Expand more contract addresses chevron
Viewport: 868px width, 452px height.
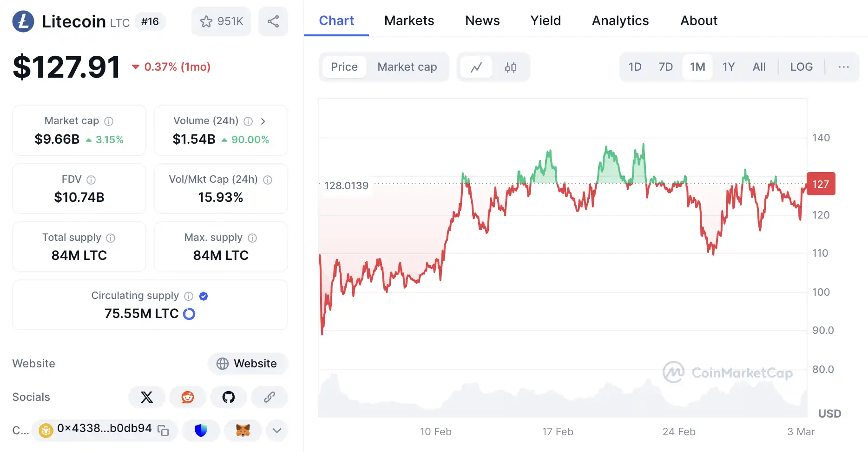tap(277, 431)
